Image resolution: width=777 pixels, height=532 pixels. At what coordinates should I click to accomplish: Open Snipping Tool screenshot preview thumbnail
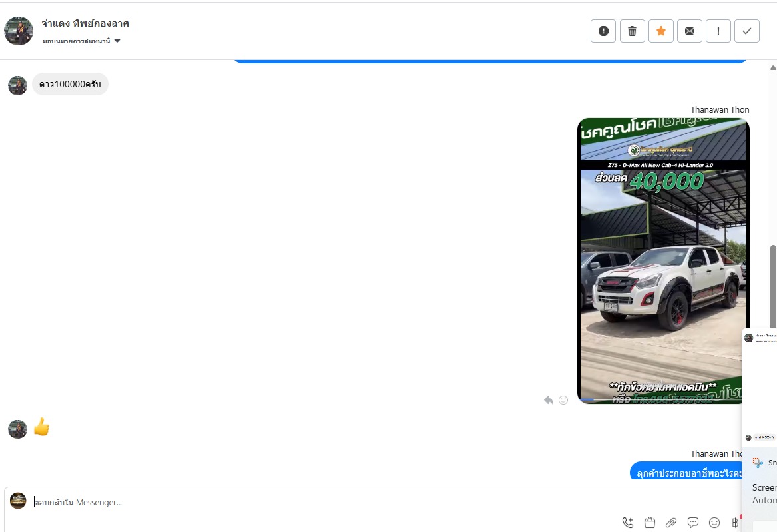point(760,386)
